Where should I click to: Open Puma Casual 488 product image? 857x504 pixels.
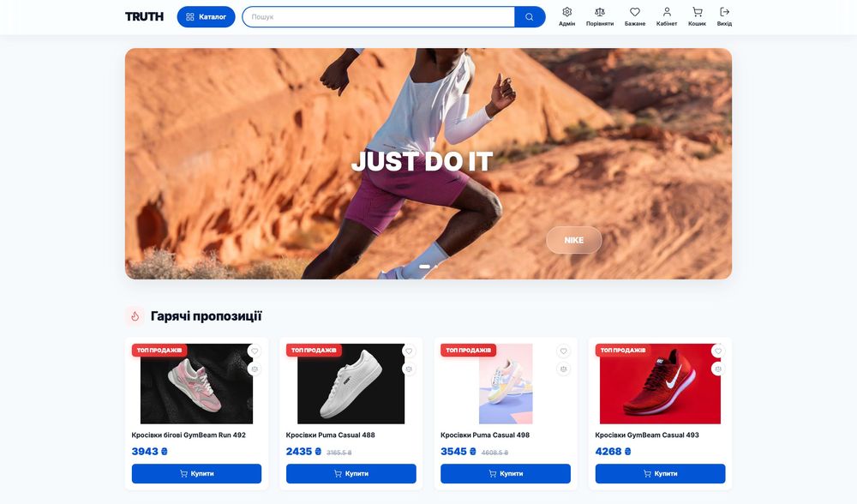351,384
